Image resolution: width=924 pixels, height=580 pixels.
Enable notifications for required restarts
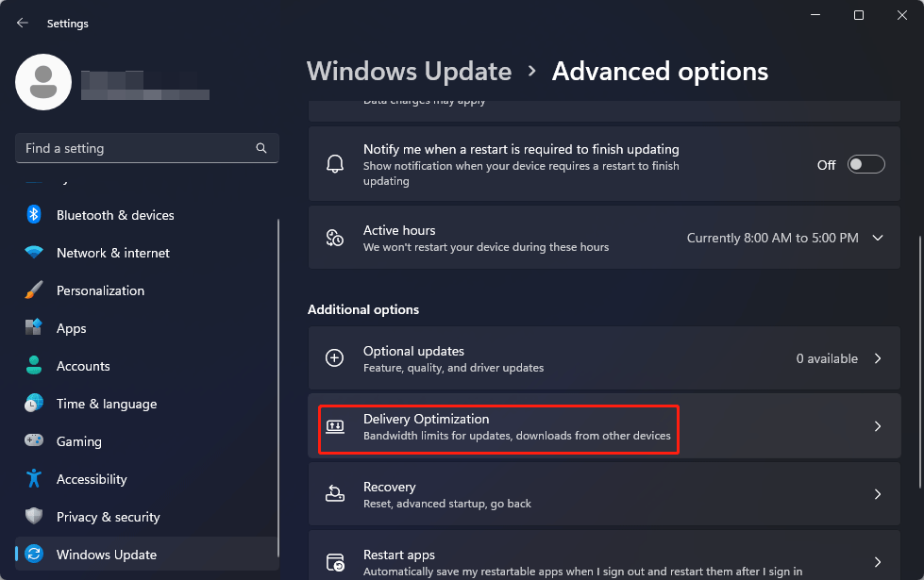(865, 164)
